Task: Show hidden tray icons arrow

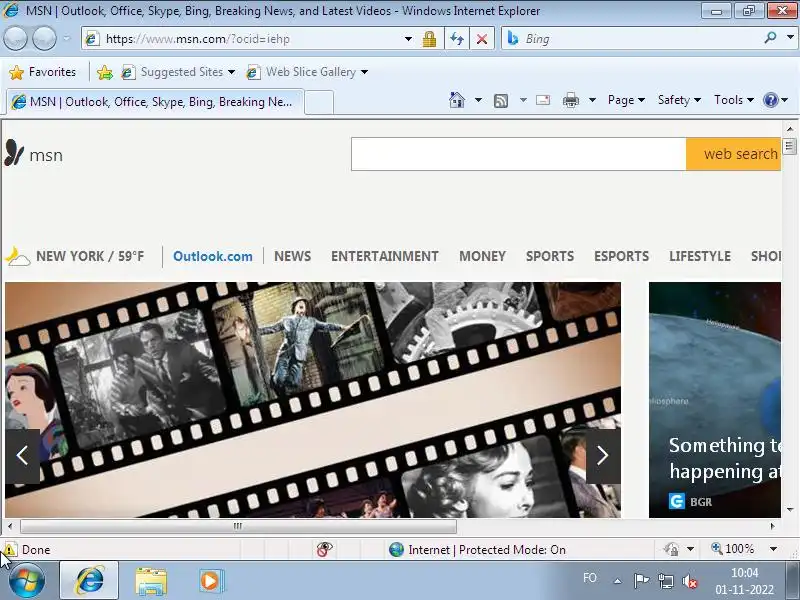Action: click(617, 581)
